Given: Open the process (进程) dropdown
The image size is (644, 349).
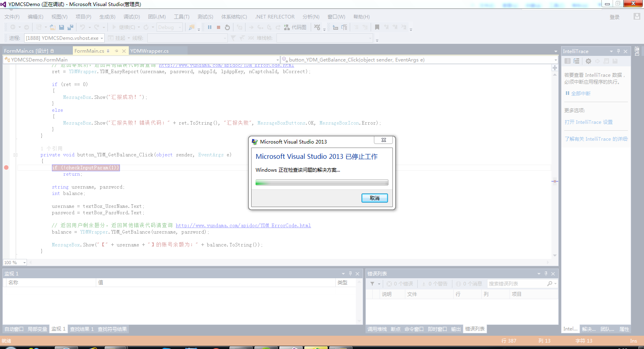Looking at the screenshot, I should 64,38.
